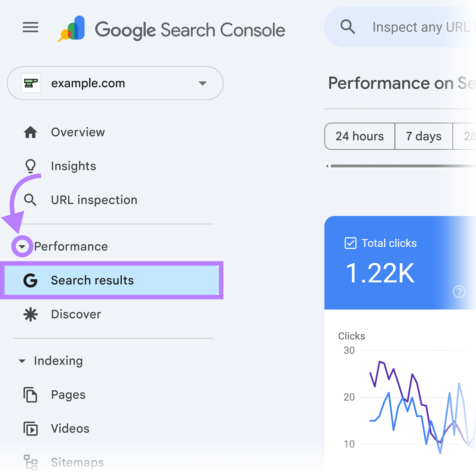Click the Sitemaps icon
This screenshot has width=476, height=476.
(30, 462)
